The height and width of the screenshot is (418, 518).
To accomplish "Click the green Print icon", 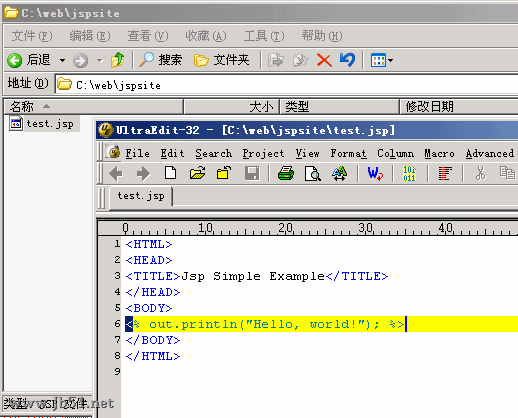I will (x=286, y=173).
